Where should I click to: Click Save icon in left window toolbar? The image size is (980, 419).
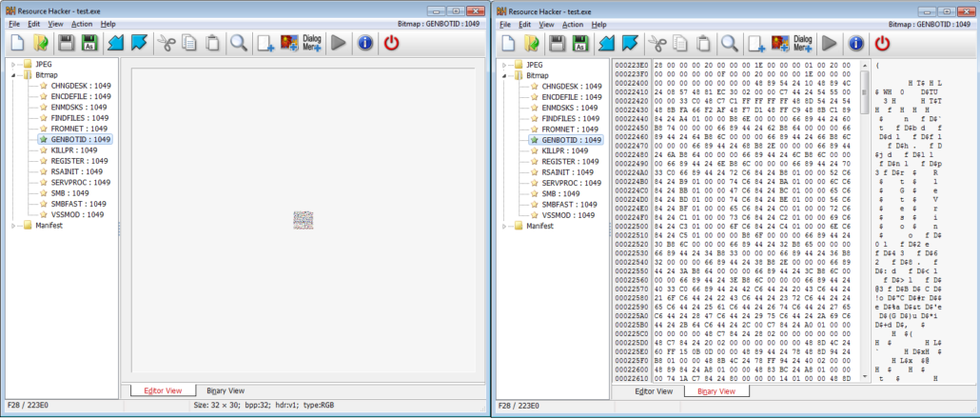pyautogui.click(x=67, y=43)
